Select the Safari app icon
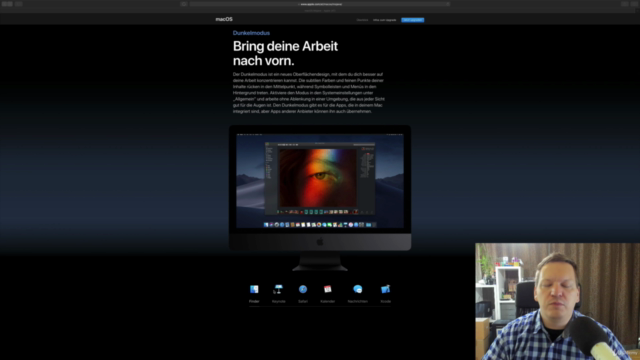The width and height of the screenshot is (640, 360). pyautogui.click(x=303, y=289)
